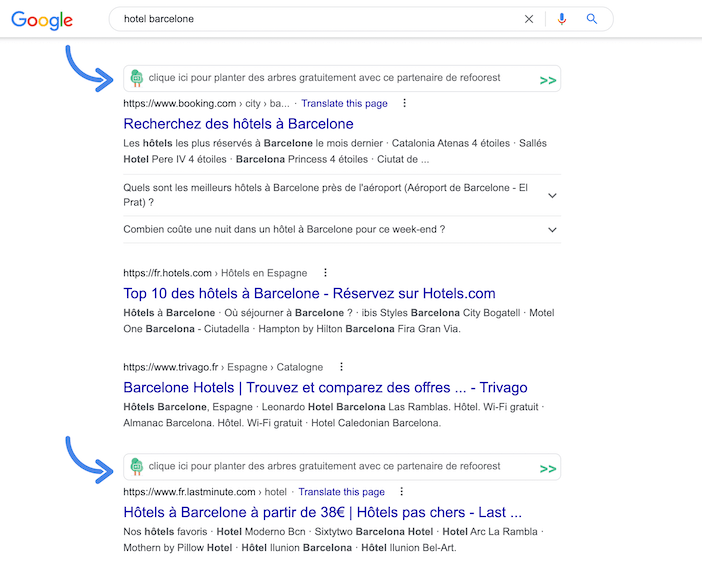702x561 pixels.
Task: Open three-dot menu for fr.hotels.com result
Action: point(325,273)
